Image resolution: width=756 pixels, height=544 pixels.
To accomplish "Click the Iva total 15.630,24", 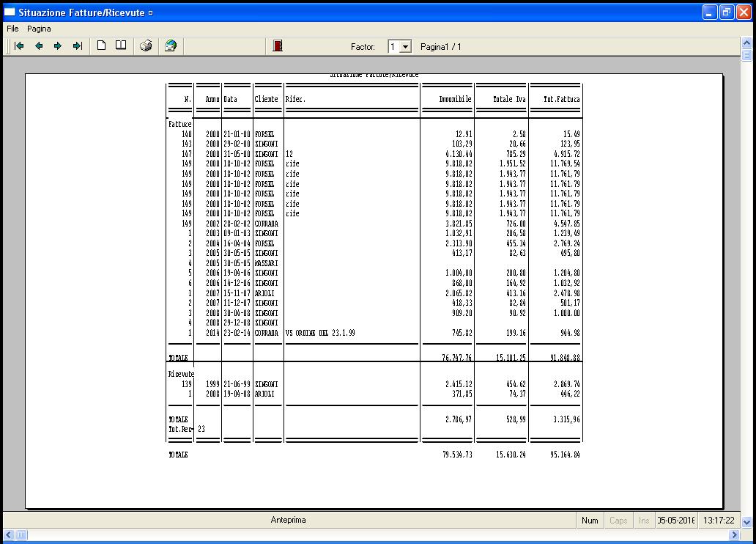I will point(511,455).
